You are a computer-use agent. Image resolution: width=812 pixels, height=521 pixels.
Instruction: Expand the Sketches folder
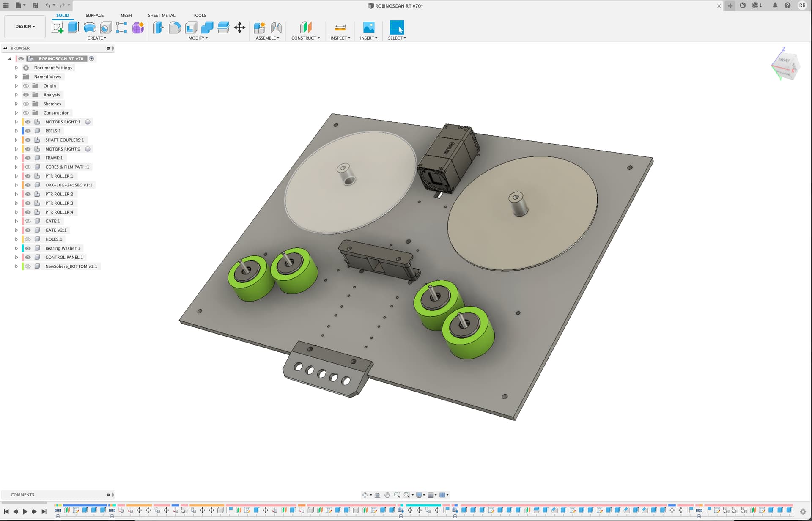[16, 104]
